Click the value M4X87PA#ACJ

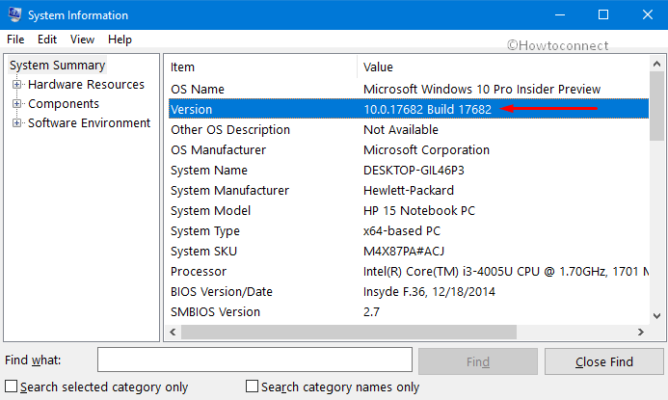[404, 251]
